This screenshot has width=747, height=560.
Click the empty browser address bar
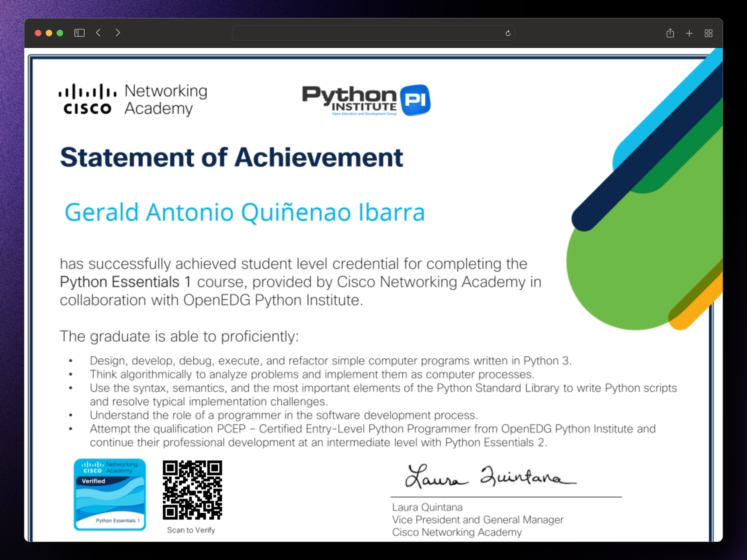pyautogui.click(x=373, y=33)
